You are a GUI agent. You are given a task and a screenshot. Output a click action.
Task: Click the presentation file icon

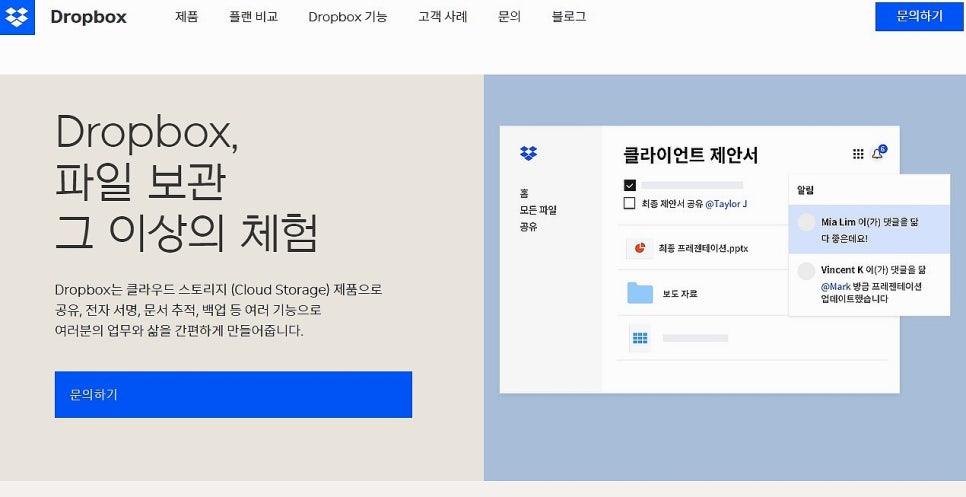tap(639, 248)
